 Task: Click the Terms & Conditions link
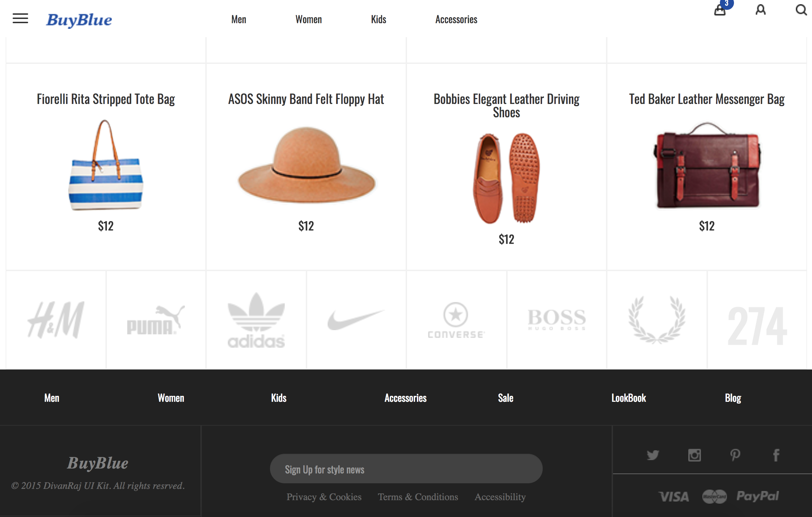tap(418, 497)
